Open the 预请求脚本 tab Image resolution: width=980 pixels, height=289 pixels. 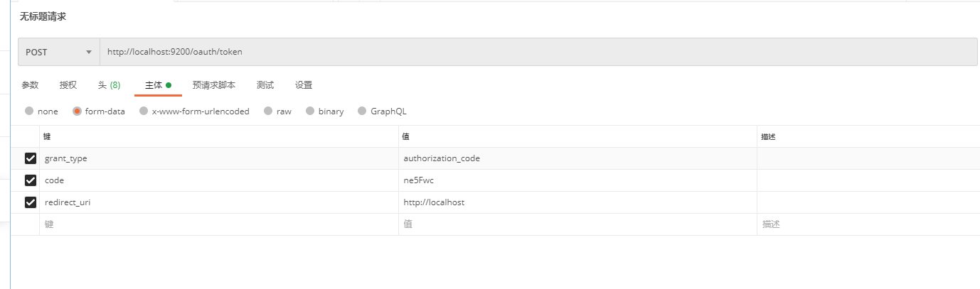click(x=214, y=85)
